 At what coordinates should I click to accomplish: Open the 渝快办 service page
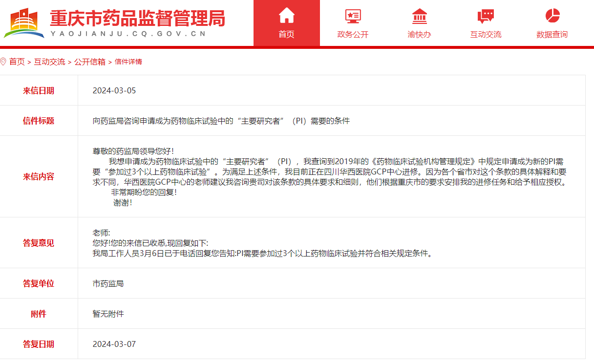tap(419, 34)
